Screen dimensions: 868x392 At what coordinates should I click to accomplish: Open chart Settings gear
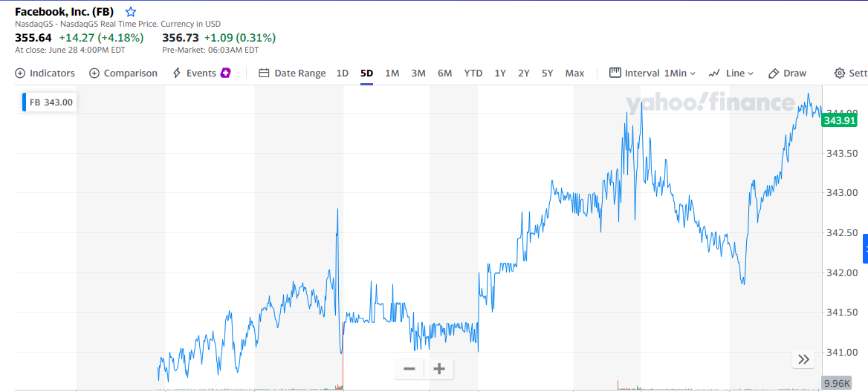[x=840, y=73]
